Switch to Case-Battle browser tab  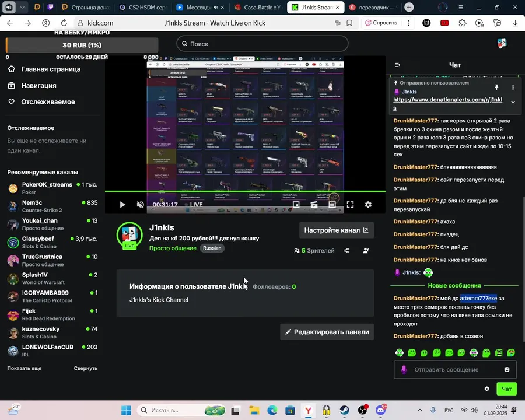258,8
